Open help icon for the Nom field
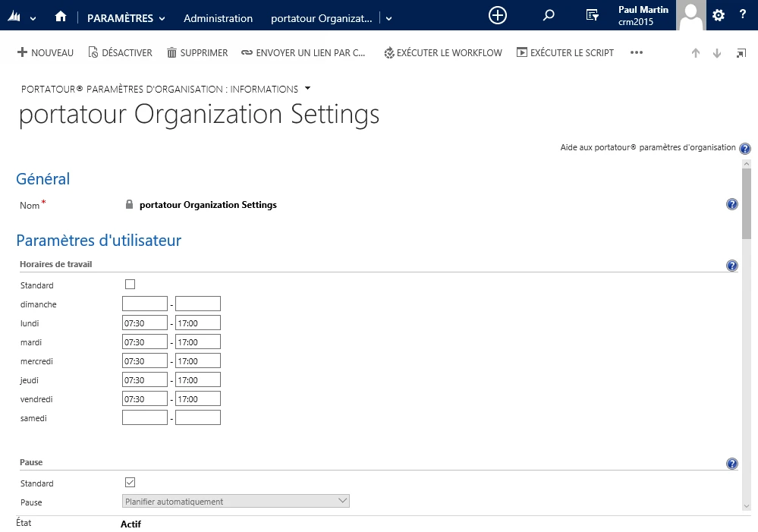This screenshot has width=758, height=532. 732,205
